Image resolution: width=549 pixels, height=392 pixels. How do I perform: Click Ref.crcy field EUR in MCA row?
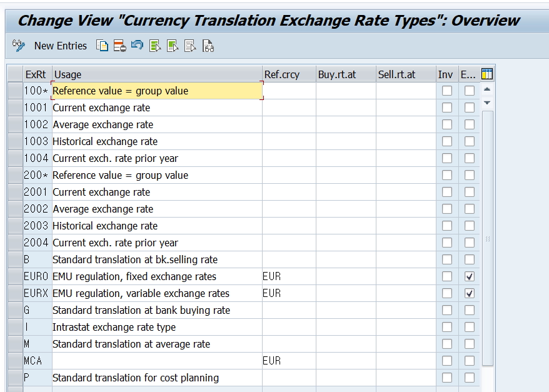pos(289,361)
